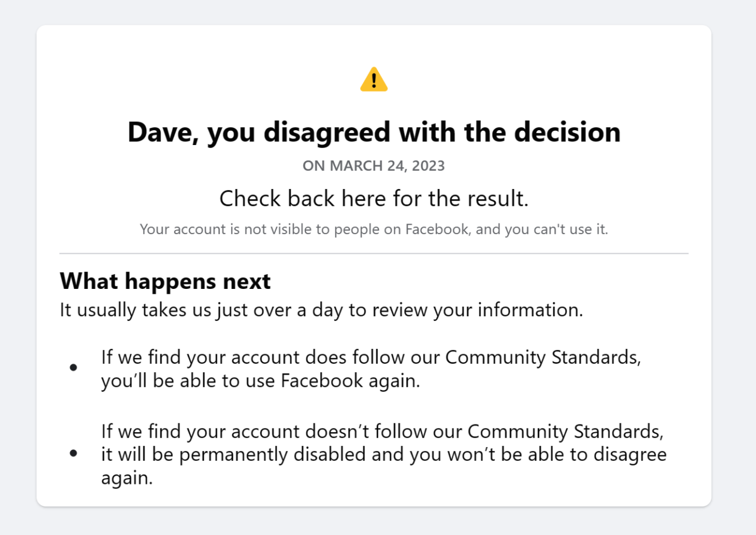Click the "just over a day to review" sentence
756x535 pixels.
(322, 310)
